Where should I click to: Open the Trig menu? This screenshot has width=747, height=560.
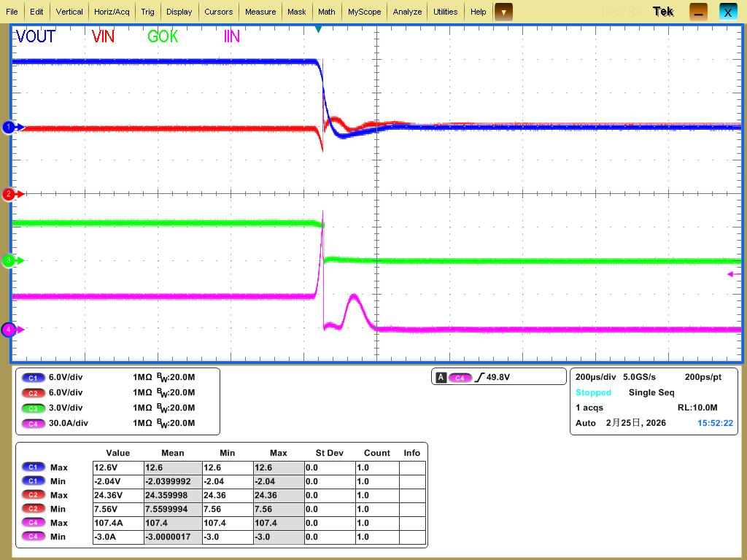pos(147,12)
